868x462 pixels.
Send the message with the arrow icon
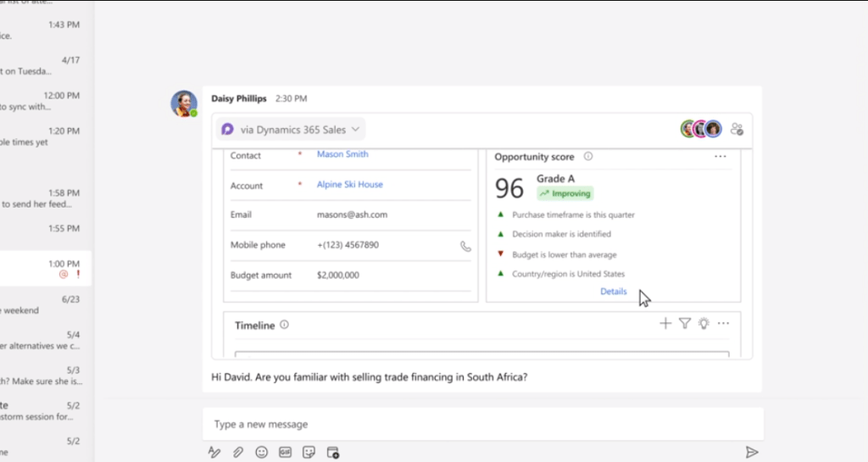751,452
